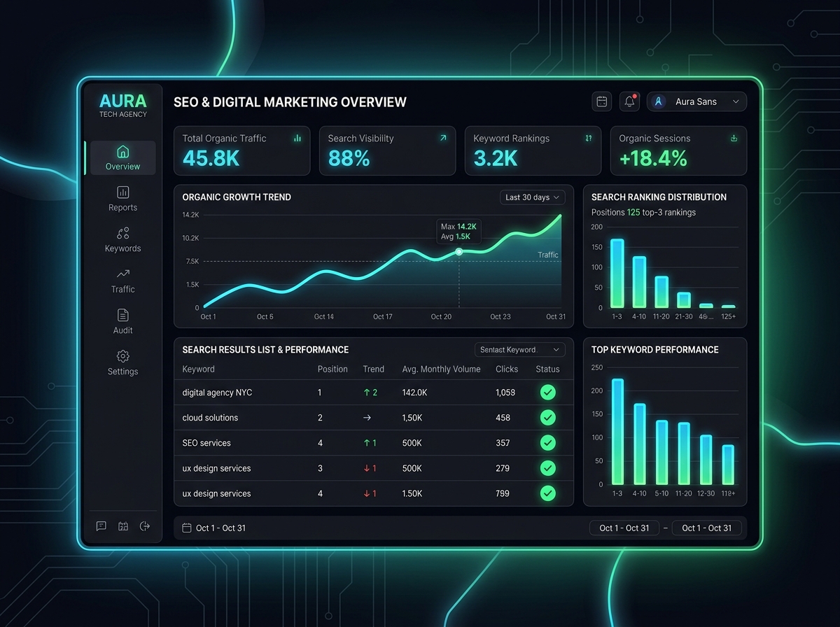Screen dimensions: 840x627
Task: Click the 11-20 bar in Search Ranking Distribution
Action: coord(661,292)
